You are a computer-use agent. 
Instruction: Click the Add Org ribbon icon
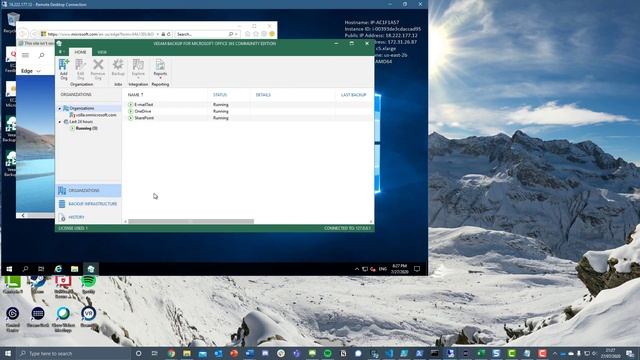click(x=64, y=69)
